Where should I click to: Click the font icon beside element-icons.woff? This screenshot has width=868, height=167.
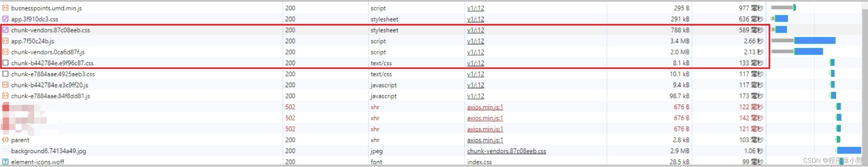6,161
